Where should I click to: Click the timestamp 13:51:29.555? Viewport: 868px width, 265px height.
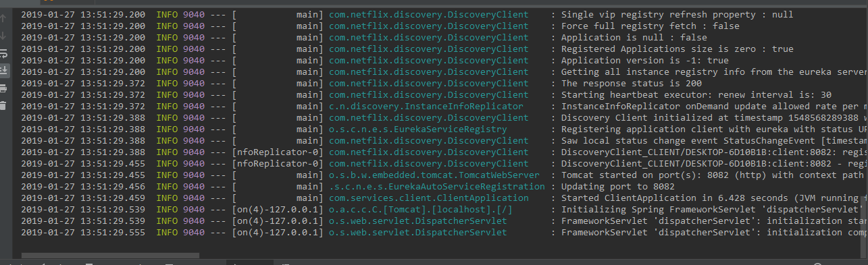pyautogui.click(x=113, y=232)
